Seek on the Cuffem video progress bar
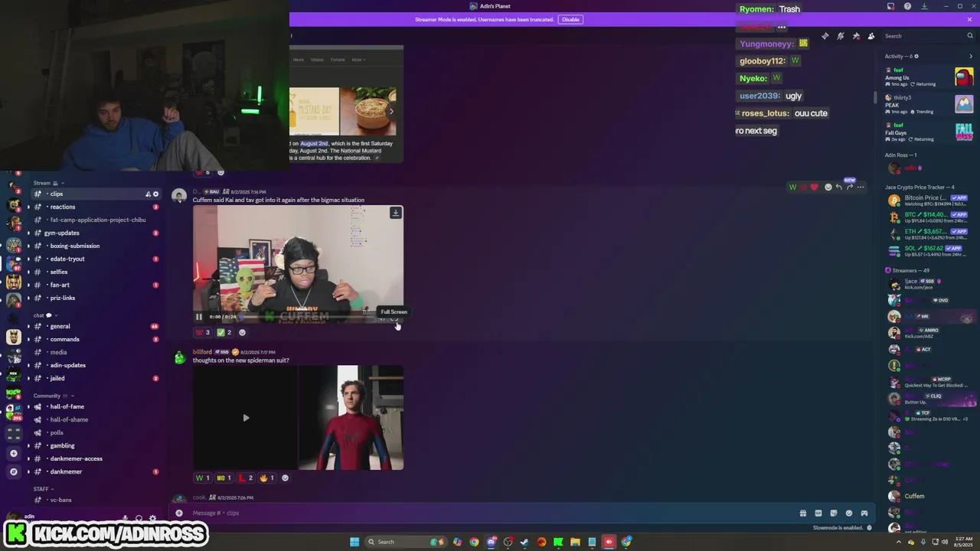 (x=306, y=317)
